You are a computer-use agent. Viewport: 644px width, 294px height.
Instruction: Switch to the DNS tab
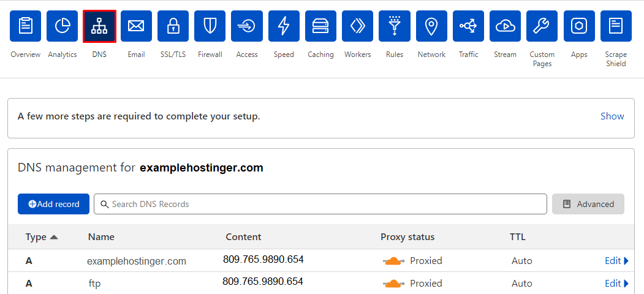[99, 26]
